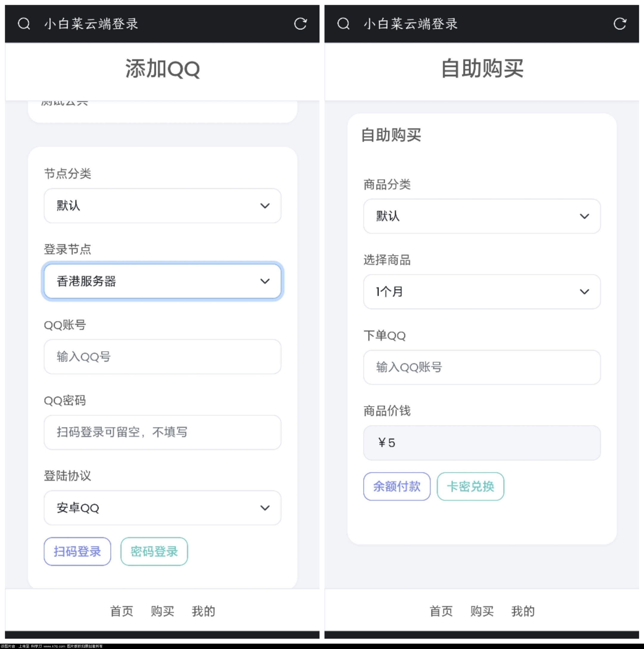Click the 下单QQ input field
Viewport: 644px width, 649px height.
point(482,367)
